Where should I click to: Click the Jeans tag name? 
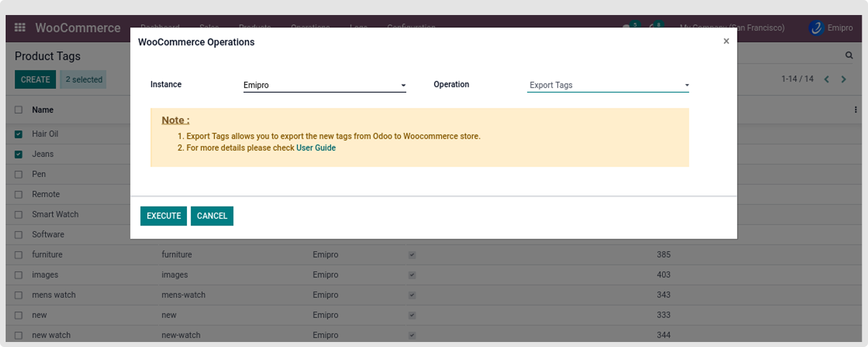43,154
